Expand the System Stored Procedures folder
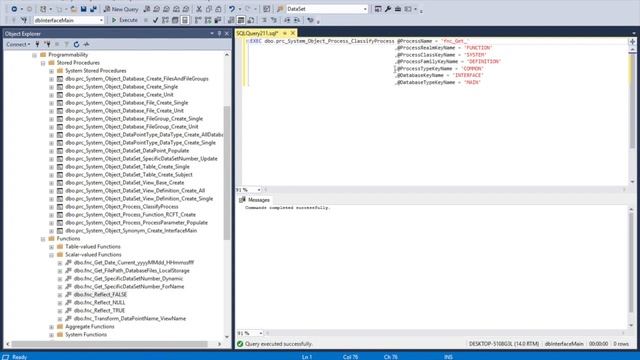This screenshot has height=360, width=640. [51, 71]
